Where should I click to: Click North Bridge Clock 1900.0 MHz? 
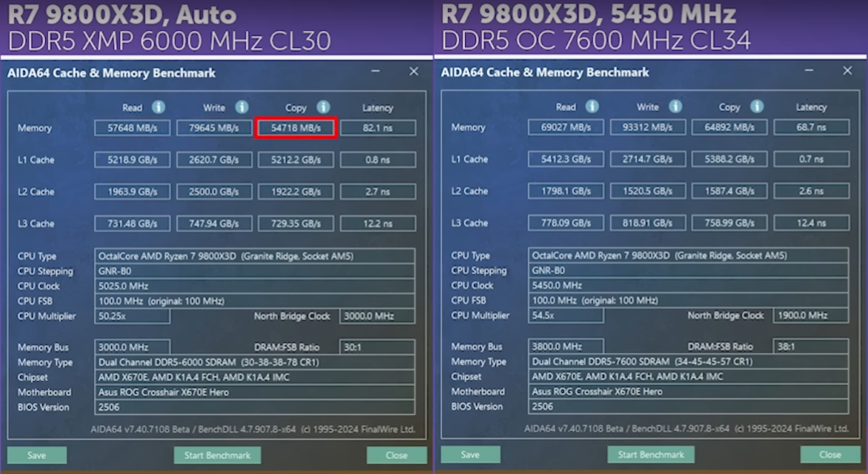(811, 316)
